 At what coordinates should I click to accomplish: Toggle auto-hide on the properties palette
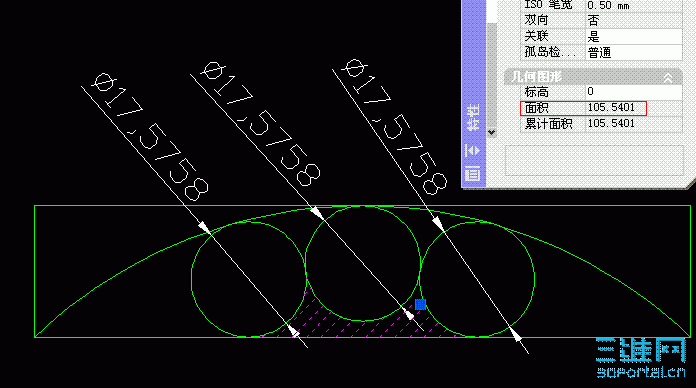(x=473, y=151)
